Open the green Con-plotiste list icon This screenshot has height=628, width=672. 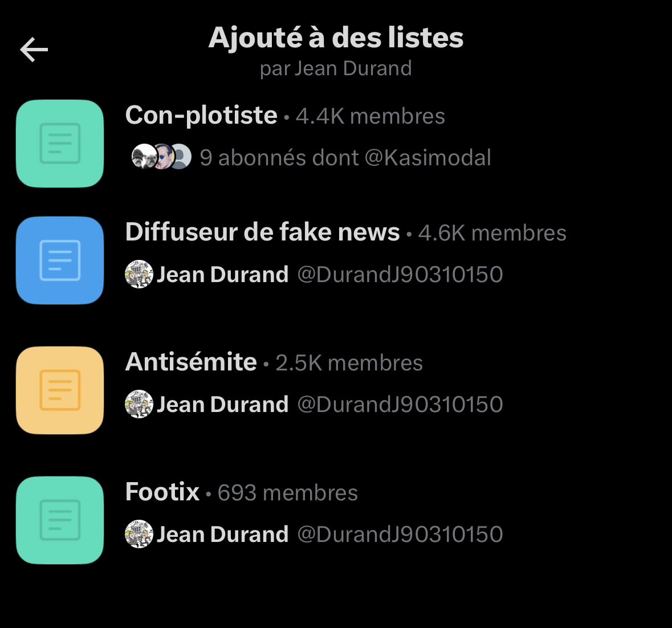pyautogui.click(x=60, y=144)
